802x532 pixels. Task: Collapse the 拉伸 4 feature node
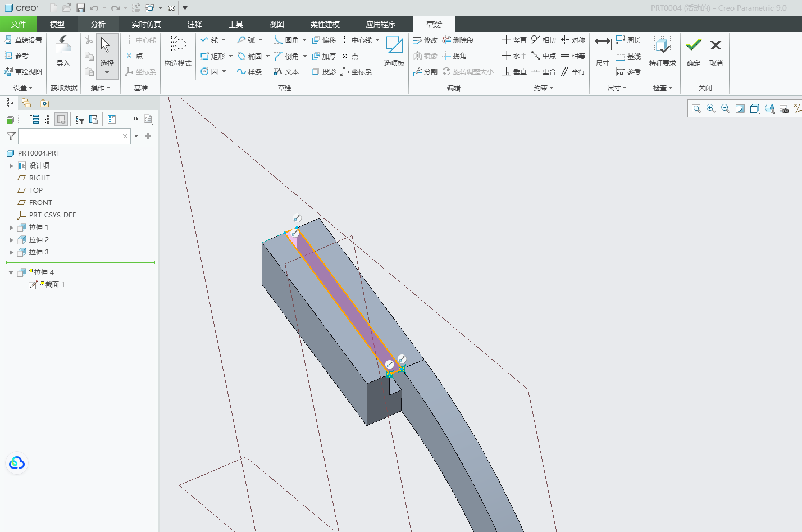(11, 272)
